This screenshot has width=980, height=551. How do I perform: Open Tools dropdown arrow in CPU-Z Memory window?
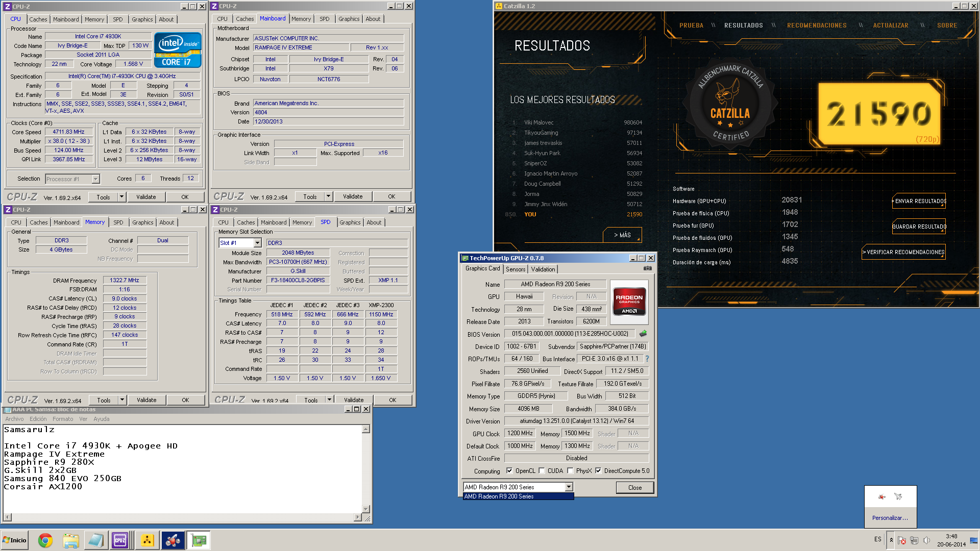pos(122,400)
